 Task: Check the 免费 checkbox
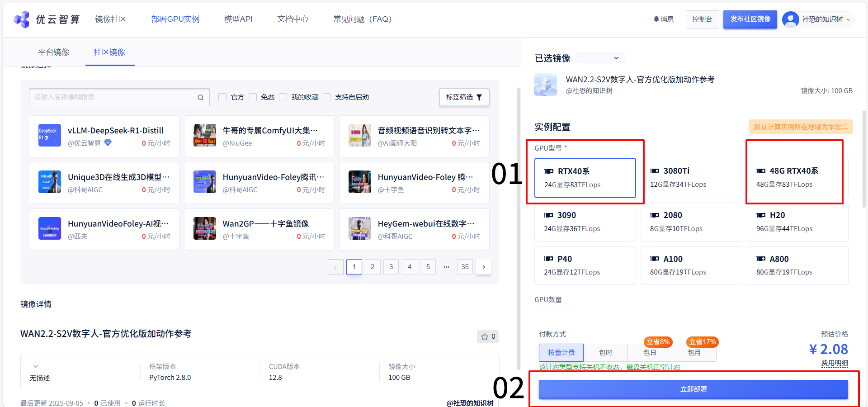coord(253,97)
